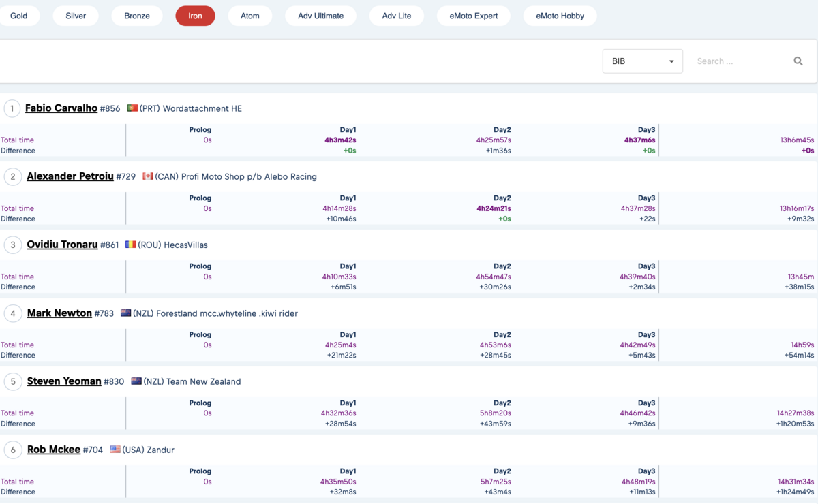Click the Romania flag icon

coord(131,245)
